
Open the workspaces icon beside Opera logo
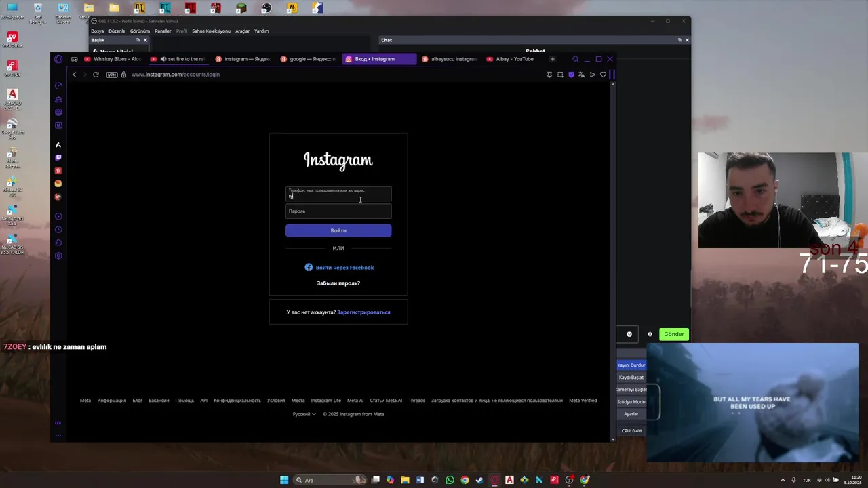coord(74,59)
